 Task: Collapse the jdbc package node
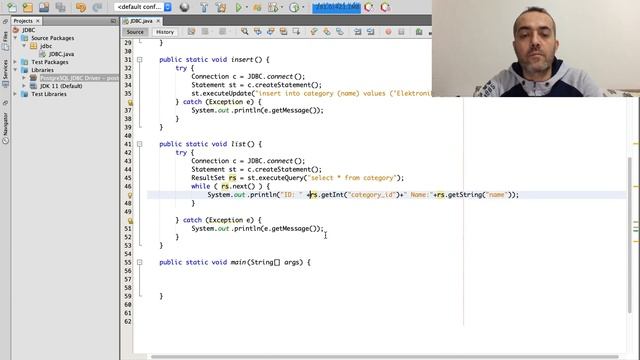coord(24,46)
